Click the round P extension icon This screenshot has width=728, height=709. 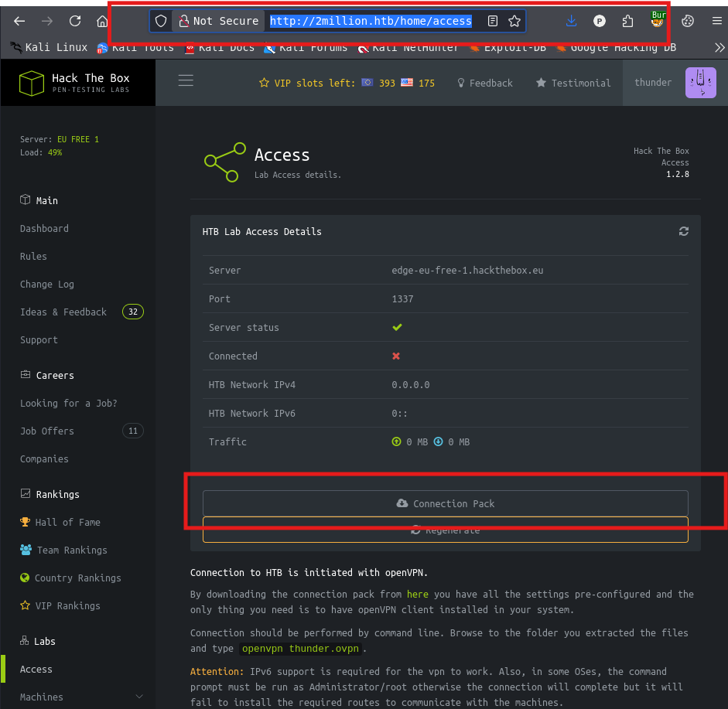(600, 21)
